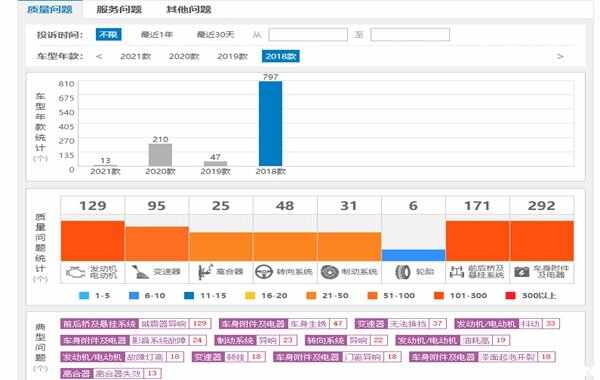Show more model years with right arrow

pos(560,56)
